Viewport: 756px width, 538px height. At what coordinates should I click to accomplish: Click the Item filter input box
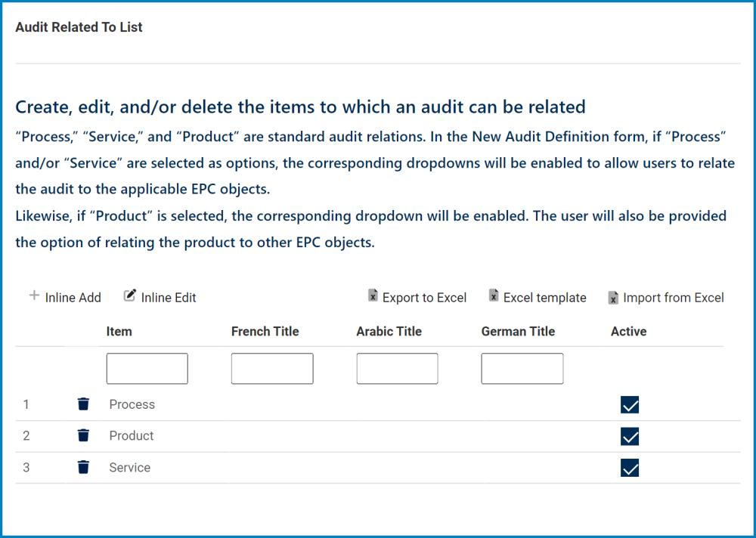[147, 368]
